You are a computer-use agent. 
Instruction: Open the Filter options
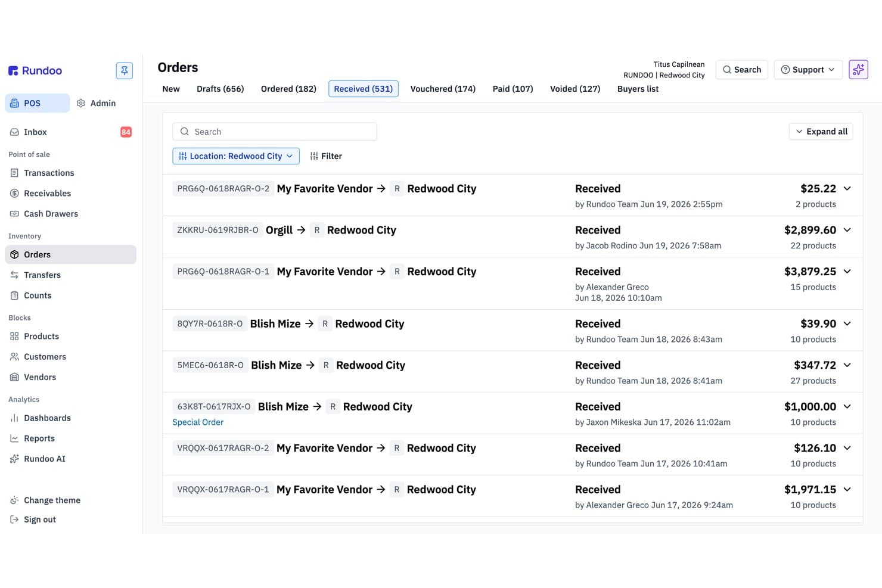tap(326, 156)
